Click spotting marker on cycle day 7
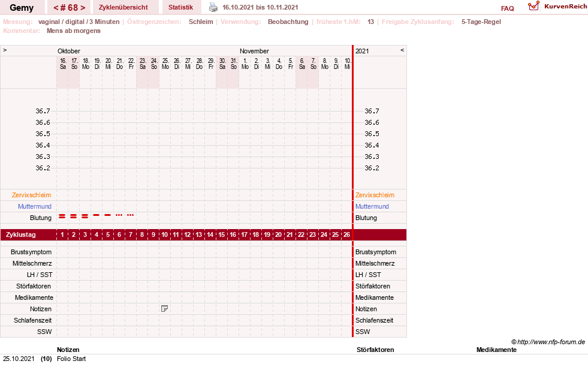Viewport: 588px width, 373px height. pos(130,215)
